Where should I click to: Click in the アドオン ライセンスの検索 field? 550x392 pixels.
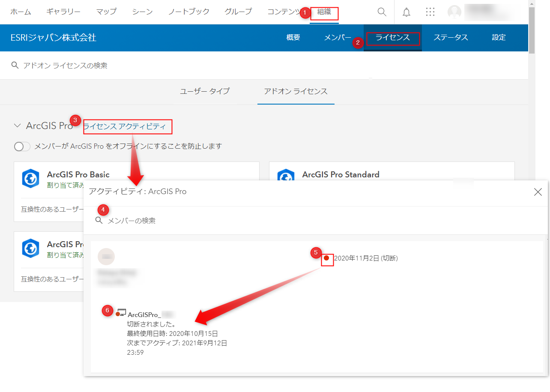(x=264, y=65)
